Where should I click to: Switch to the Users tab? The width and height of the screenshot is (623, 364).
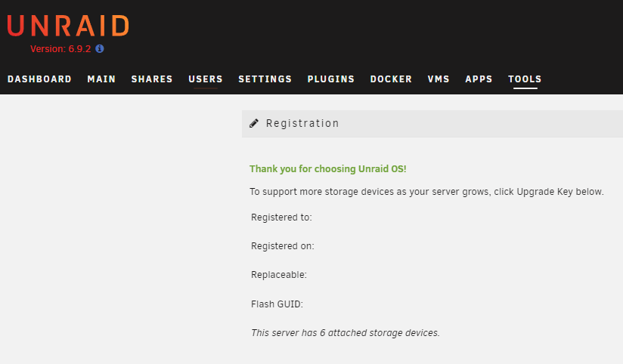click(x=206, y=79)
